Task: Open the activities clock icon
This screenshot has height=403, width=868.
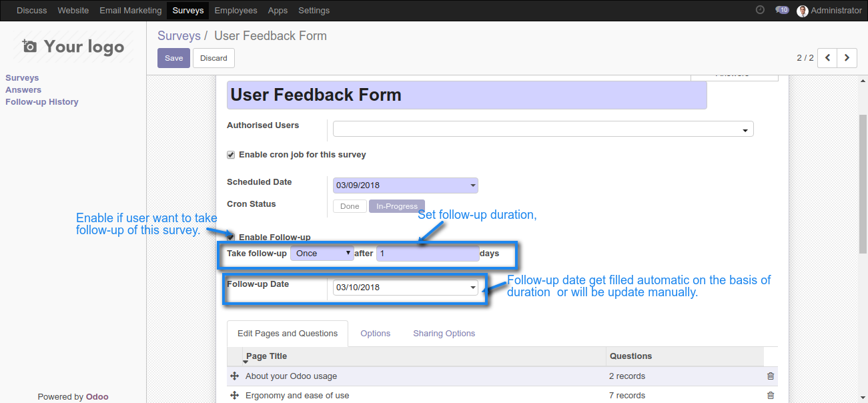Action: (760, 10)
